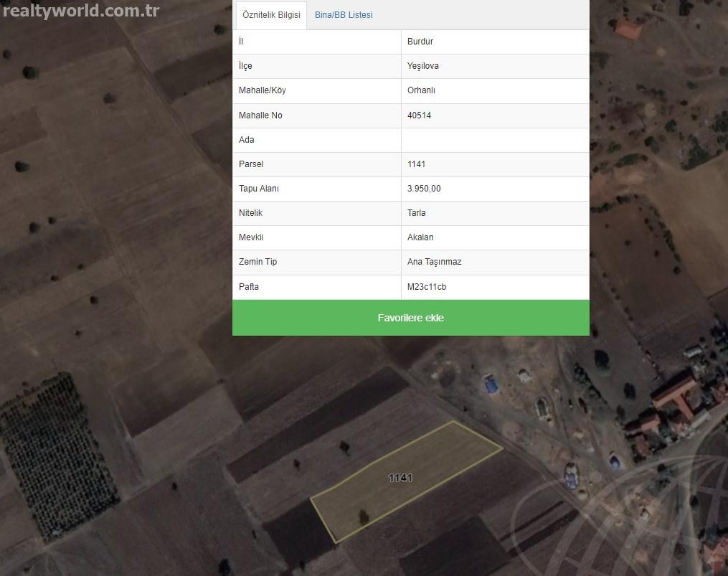This screenshot has width=728, height=576.
Task: Click the 'Parsel' label cell
Action: tap(316, 164)
